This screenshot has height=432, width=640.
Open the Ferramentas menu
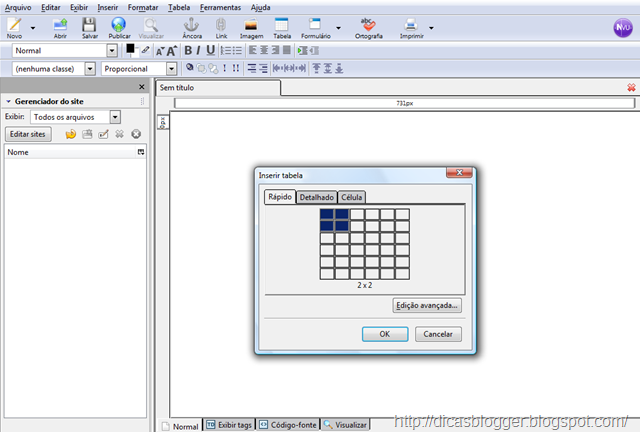[x=220, y=7]
